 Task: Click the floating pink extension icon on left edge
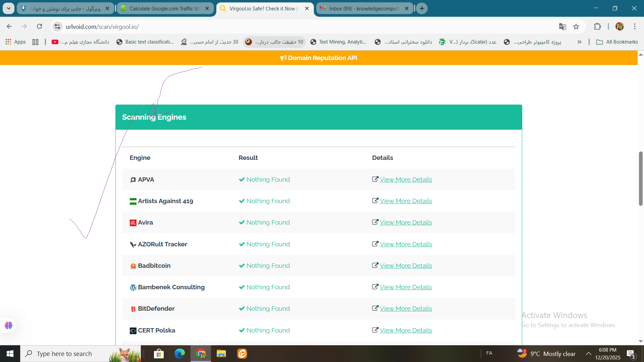click(x=8, y=325)
